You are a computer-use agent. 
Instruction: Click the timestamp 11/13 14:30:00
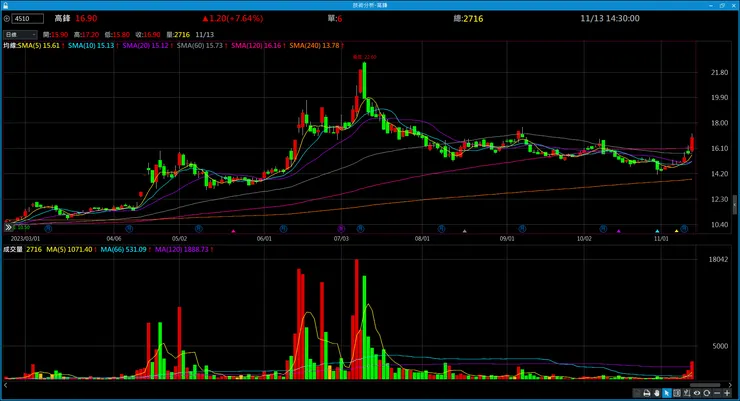[610, 18]
